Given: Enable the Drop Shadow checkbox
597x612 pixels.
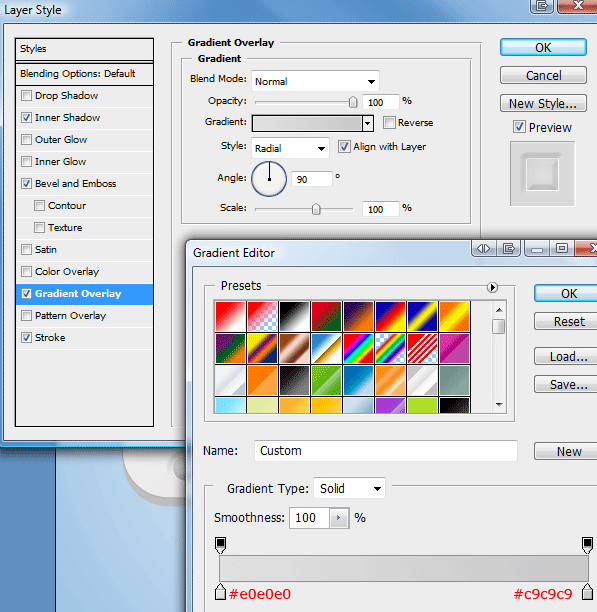Looking at the screenshot, I should pyautogui.click(x=26, y=96).
